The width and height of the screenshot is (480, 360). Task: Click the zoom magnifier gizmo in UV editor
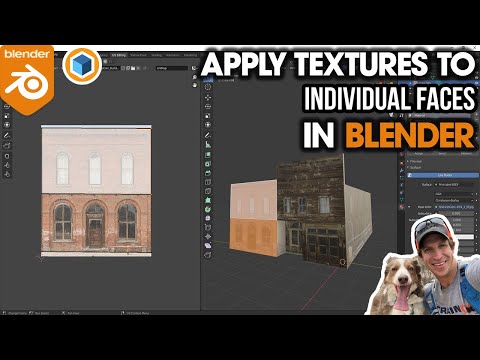(x=195, y=77)
